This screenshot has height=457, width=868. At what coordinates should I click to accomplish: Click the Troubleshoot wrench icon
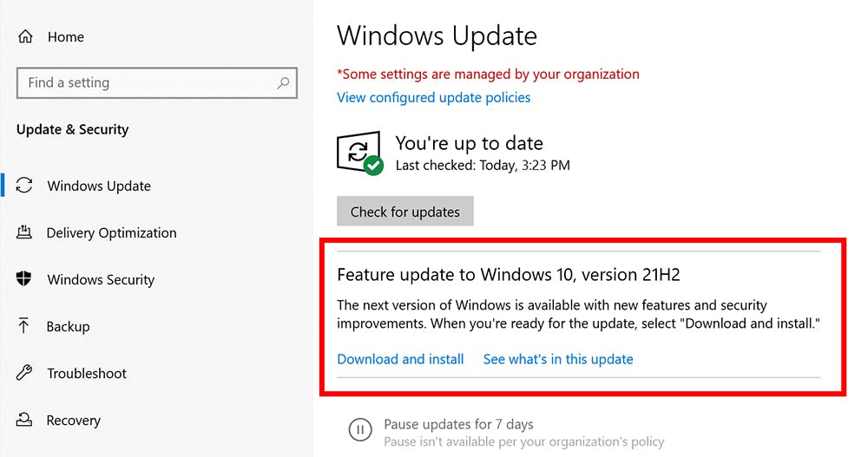point(25,373)
